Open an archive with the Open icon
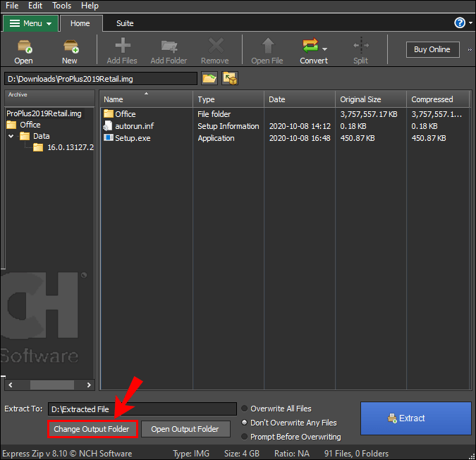The height and width of the screenshot is (460, 476). (x=24, y=46)
